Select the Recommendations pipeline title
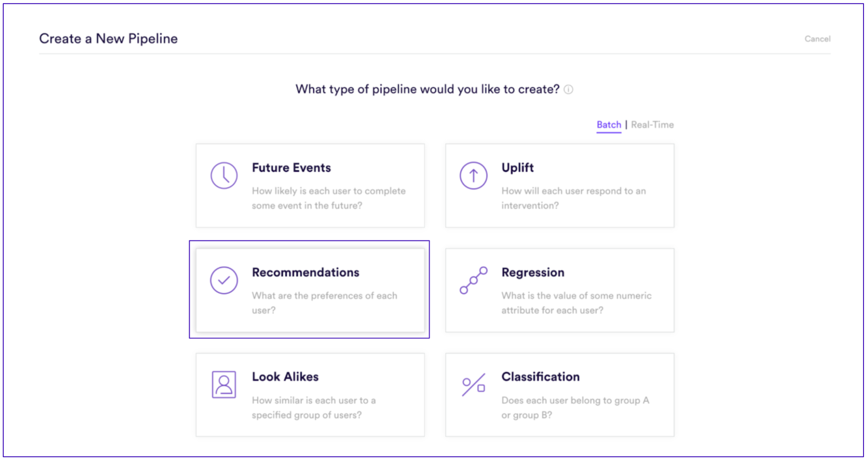 [x=306, y=272]
